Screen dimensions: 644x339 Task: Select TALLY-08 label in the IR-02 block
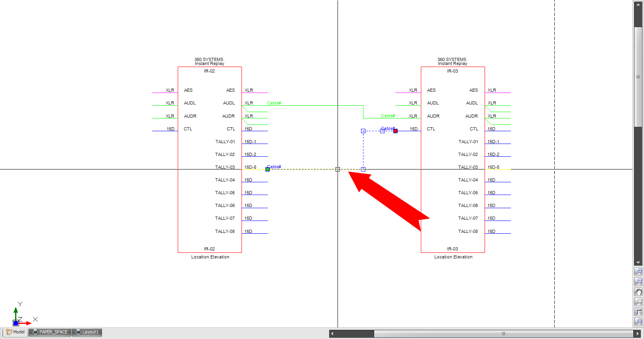[225, 231]
